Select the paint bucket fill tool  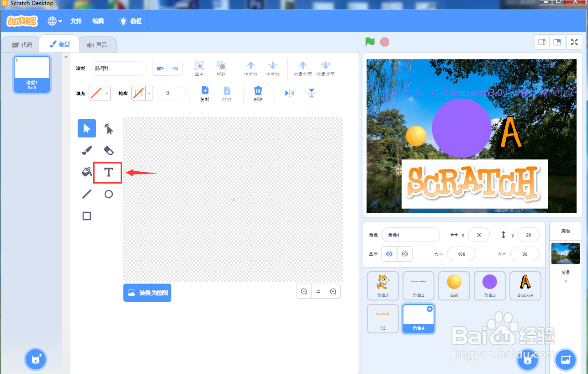(x=86, y=172)
